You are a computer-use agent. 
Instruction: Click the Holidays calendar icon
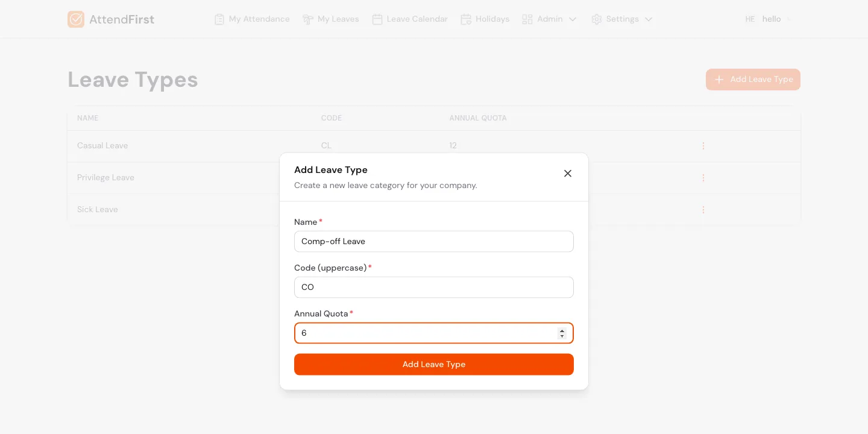point(466,19)
